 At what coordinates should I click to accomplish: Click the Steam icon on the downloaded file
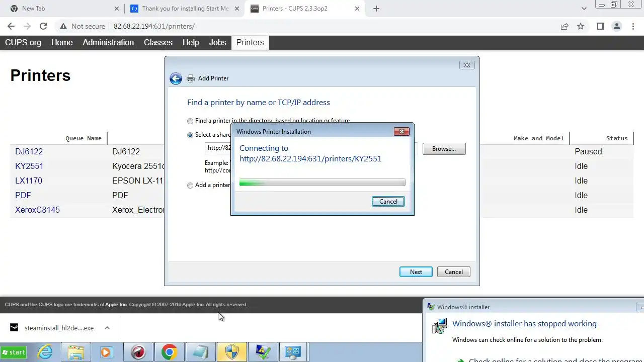pos(15,328)
